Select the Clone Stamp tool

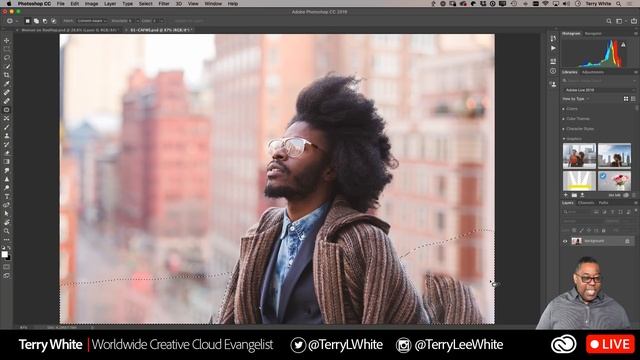coord(7,136)
